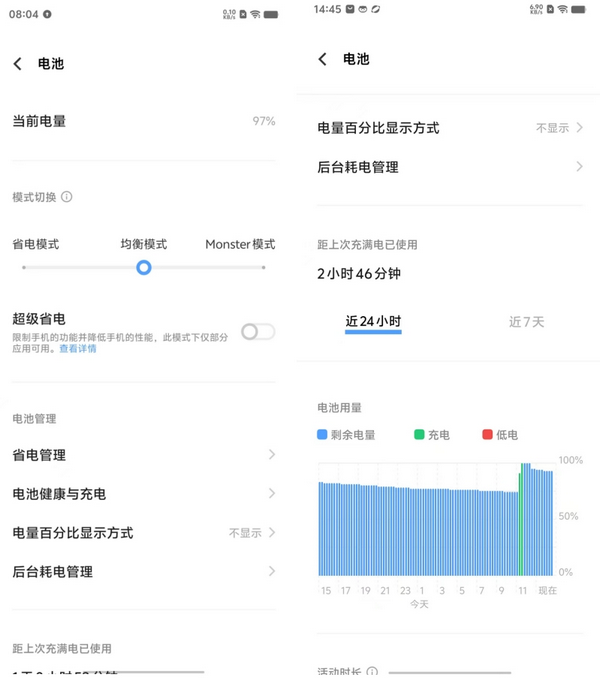Tap back arrow on the 14:45 battery screen

pyautogui.click(x=322, y=59)
